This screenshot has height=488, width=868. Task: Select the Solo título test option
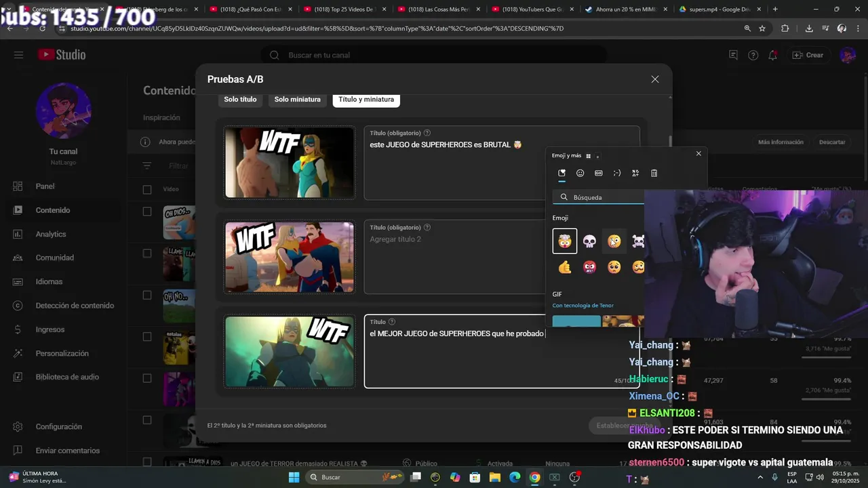click(x=240, y=99)
